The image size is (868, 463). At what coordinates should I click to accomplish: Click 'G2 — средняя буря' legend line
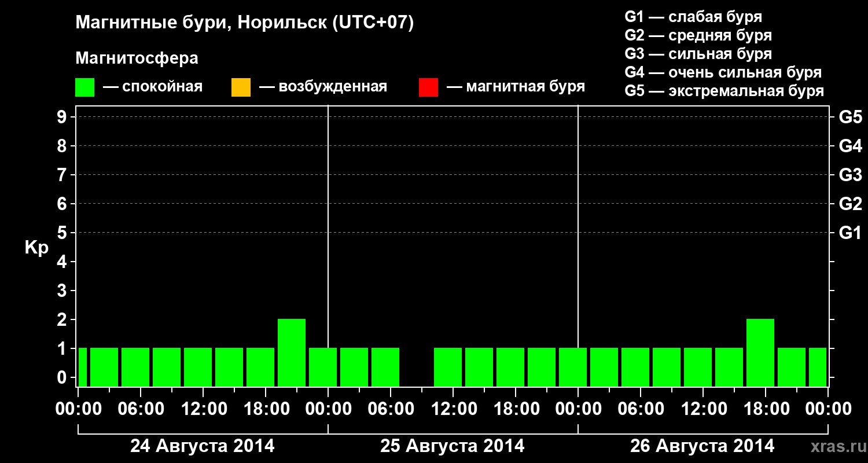tap(698, 35)
